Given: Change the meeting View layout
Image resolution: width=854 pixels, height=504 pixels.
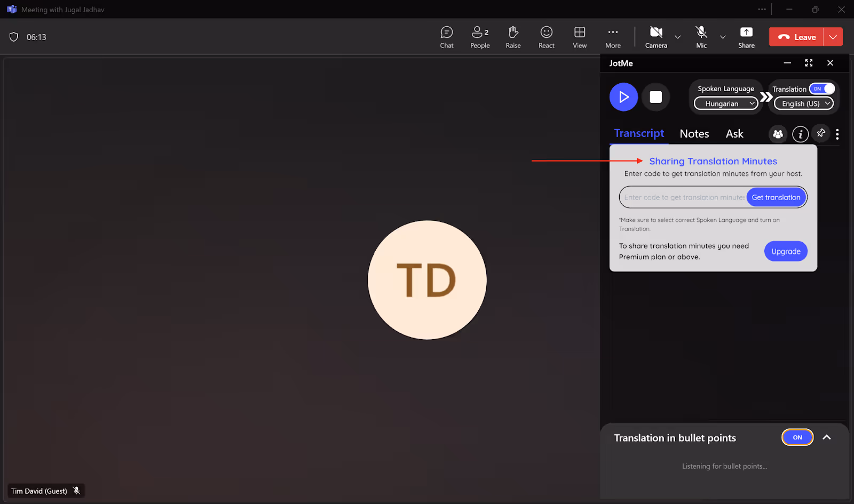Looking at the screenshot, I should (x=580, y=37).
